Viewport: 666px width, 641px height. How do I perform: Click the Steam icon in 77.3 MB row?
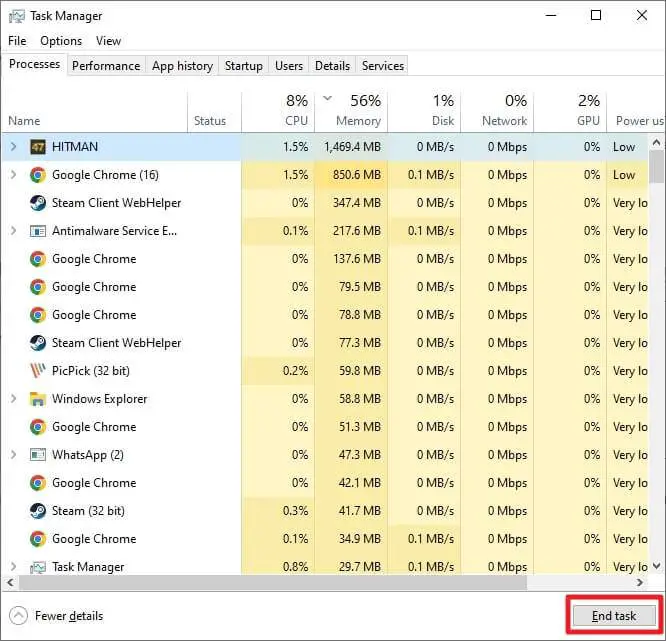[38, 343]
